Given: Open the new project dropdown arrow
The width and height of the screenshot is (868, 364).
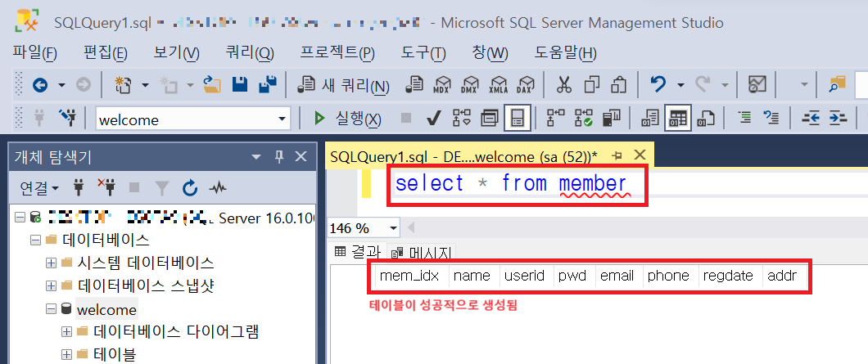Looking at the screenshot, I should click(145, 85).
